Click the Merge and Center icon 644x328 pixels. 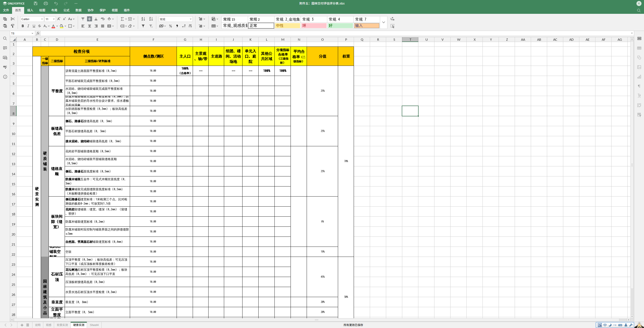(109, 26)
